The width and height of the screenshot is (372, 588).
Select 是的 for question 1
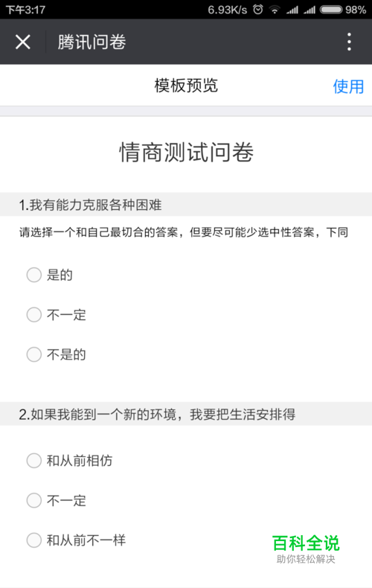50,275
